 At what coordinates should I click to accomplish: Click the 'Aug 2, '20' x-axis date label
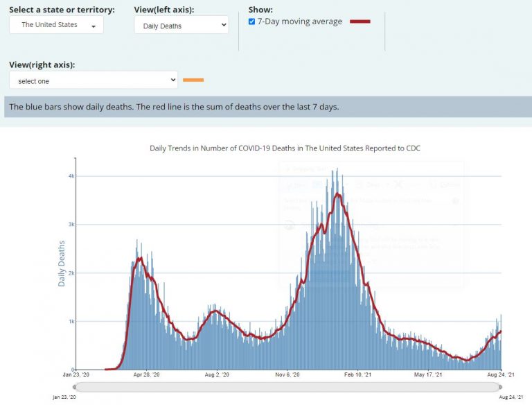(x=217, y=375)
